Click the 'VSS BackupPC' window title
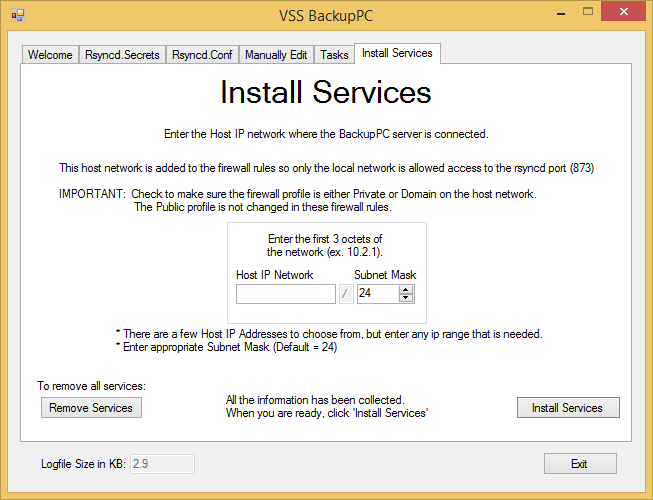This screenshot has height=500, width=653. 326,16
